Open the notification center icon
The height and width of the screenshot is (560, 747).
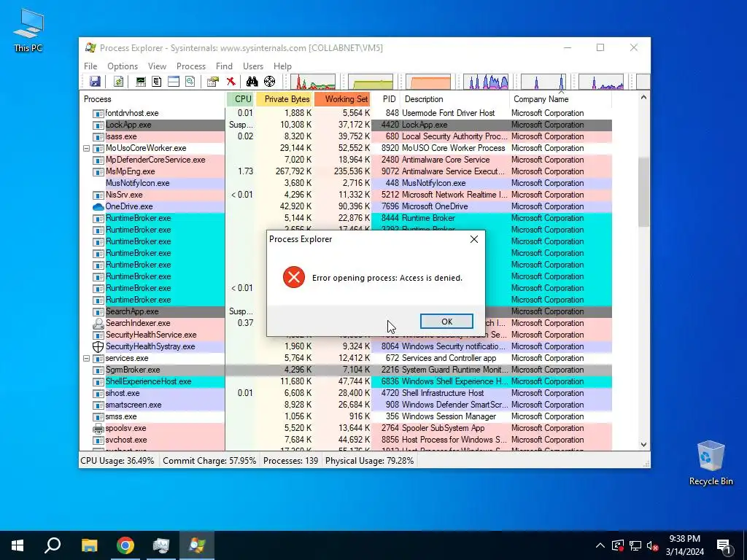724,545
